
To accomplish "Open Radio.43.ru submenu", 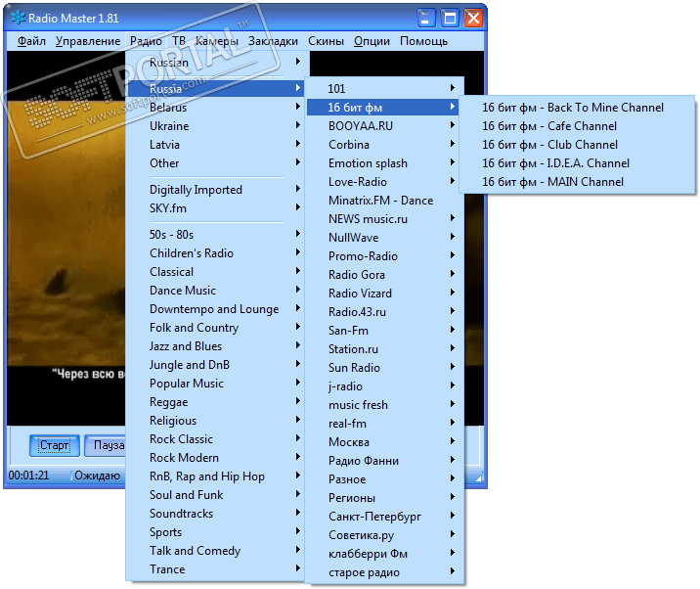I will [x=385, y=312].
